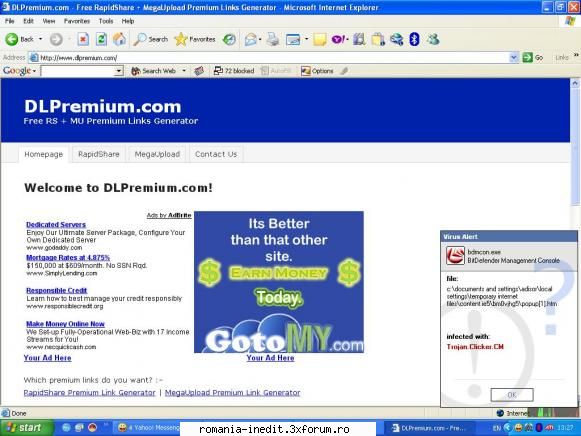
Task: Click the Mail envelope icon
Action: (250, 39)
